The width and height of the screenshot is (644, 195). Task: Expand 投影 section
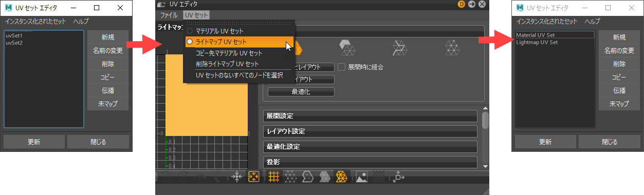(370, 162)
